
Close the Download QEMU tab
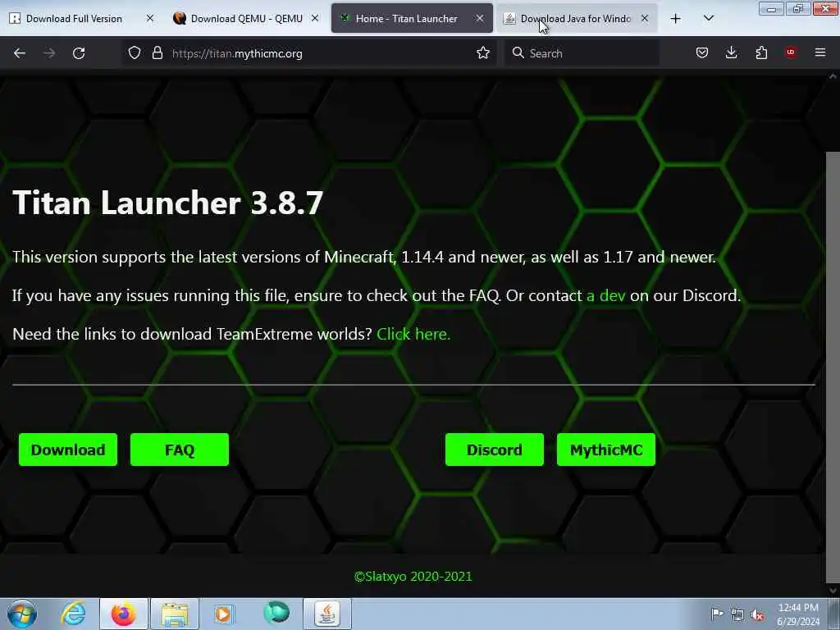coord(315,18)
